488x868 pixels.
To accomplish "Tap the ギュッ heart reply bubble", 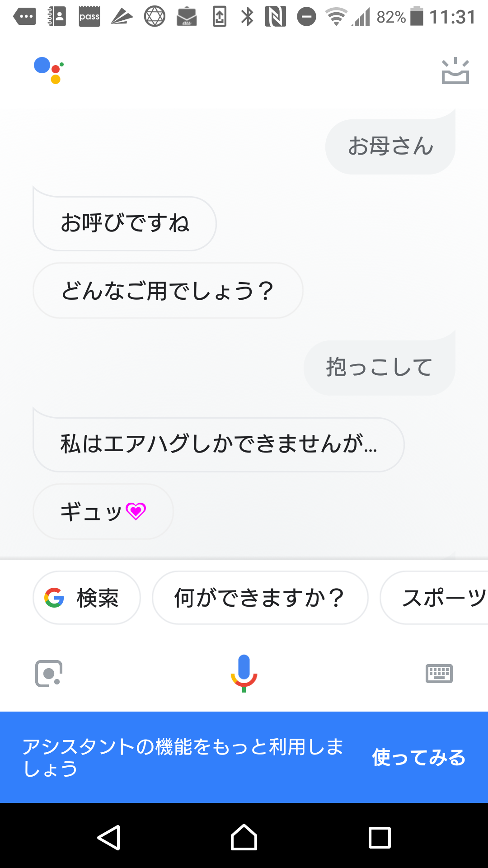I will click(x=103, y=512).
